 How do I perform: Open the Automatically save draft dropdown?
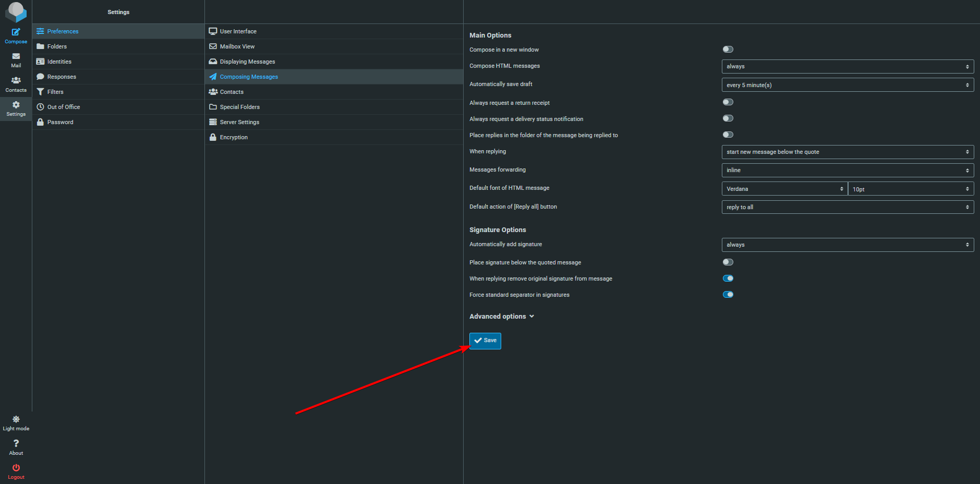847,85
